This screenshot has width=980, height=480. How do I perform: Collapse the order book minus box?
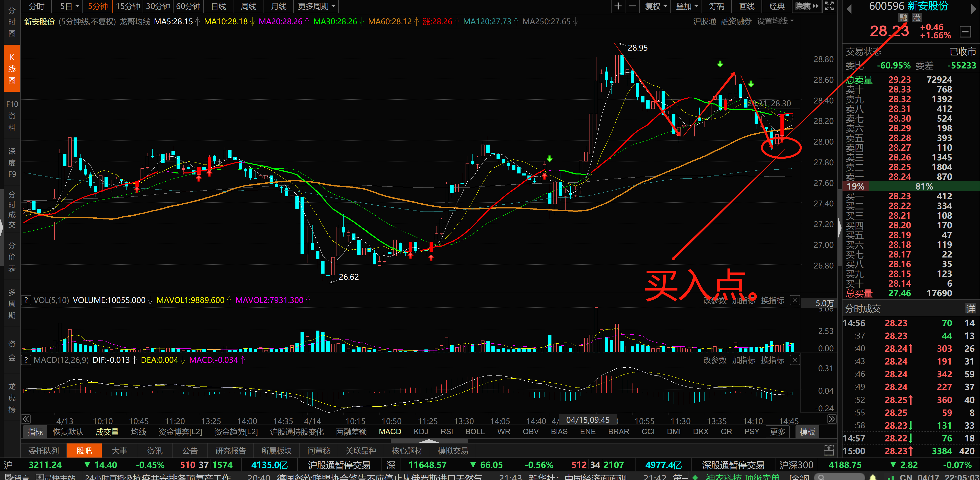click(965, 32)
